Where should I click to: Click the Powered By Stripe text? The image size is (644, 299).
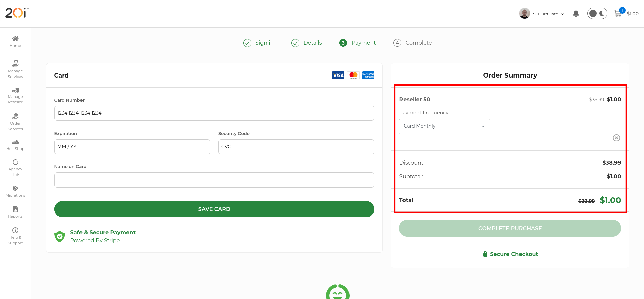95,240
